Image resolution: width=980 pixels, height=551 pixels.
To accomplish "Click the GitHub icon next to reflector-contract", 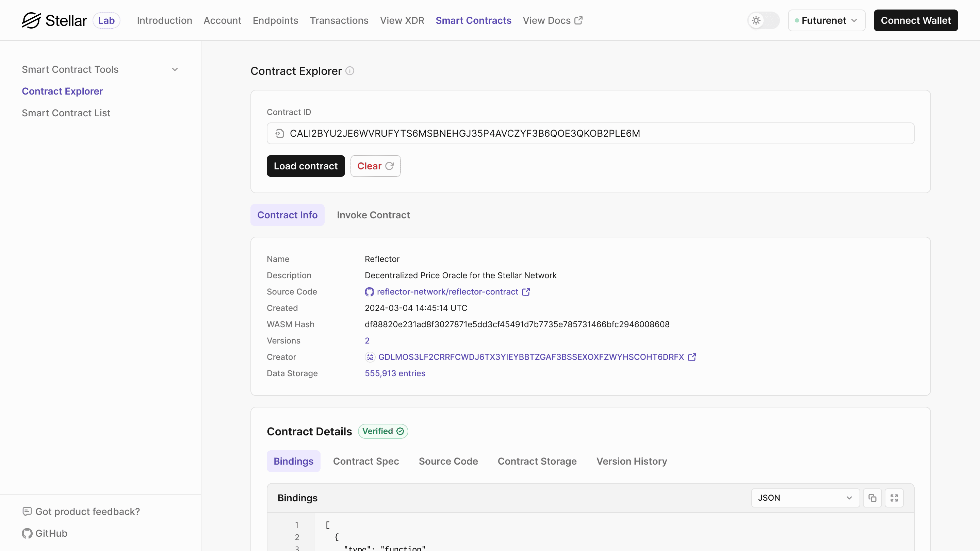I will pos(369,292).
